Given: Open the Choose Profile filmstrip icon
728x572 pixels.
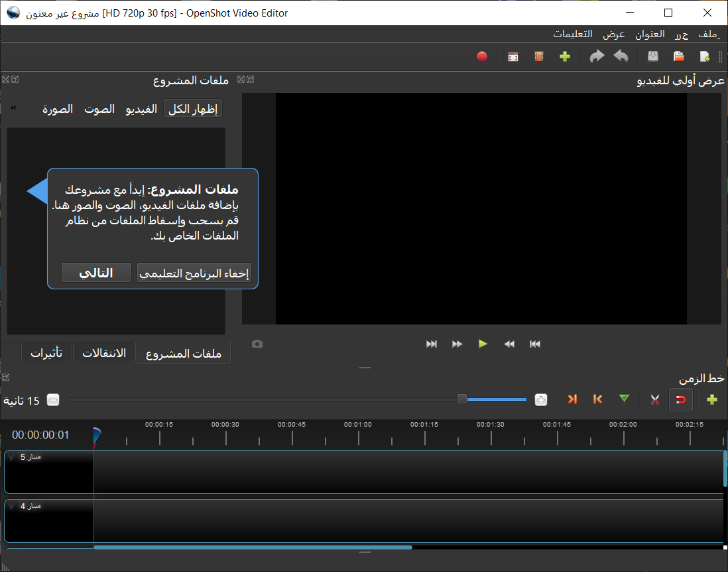Looking at the screenshot, I should tap(538, 56).
